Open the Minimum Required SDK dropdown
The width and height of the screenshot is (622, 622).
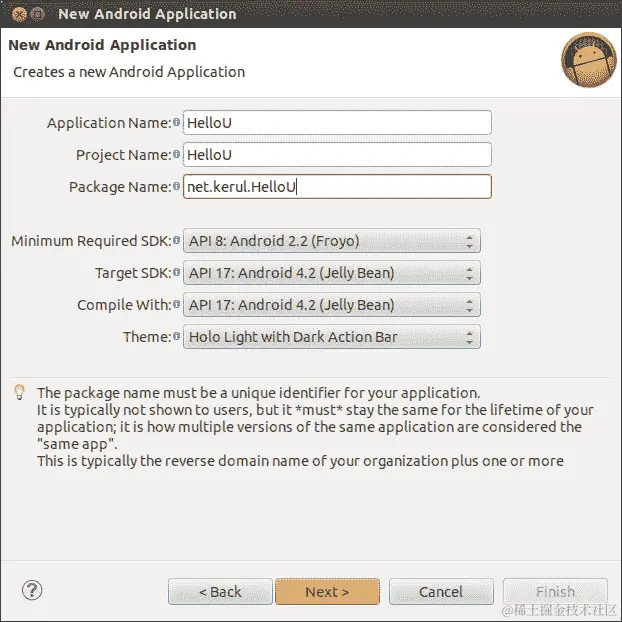tap(332, 240)
